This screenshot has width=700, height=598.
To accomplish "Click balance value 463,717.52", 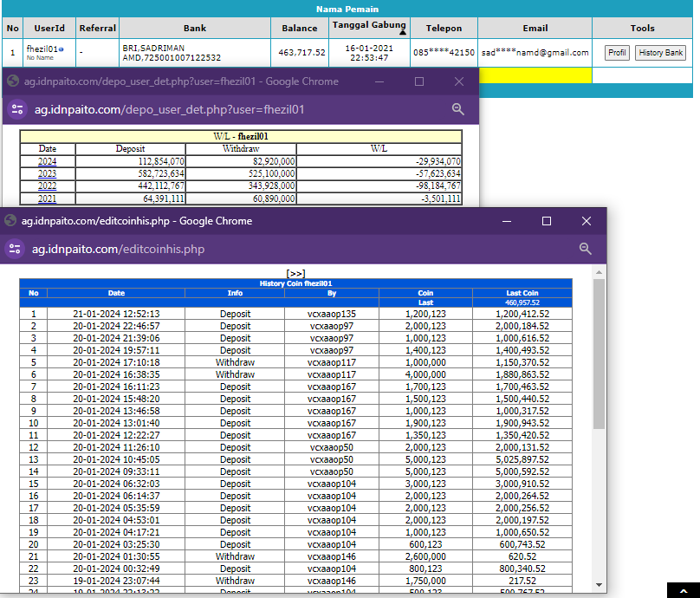I will (301, 53).
